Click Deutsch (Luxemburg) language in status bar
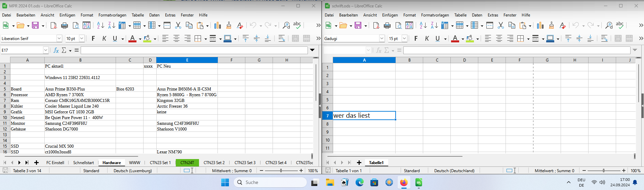Image resolution: width=644 pixels, height=190 pixels. click(132, 170)
